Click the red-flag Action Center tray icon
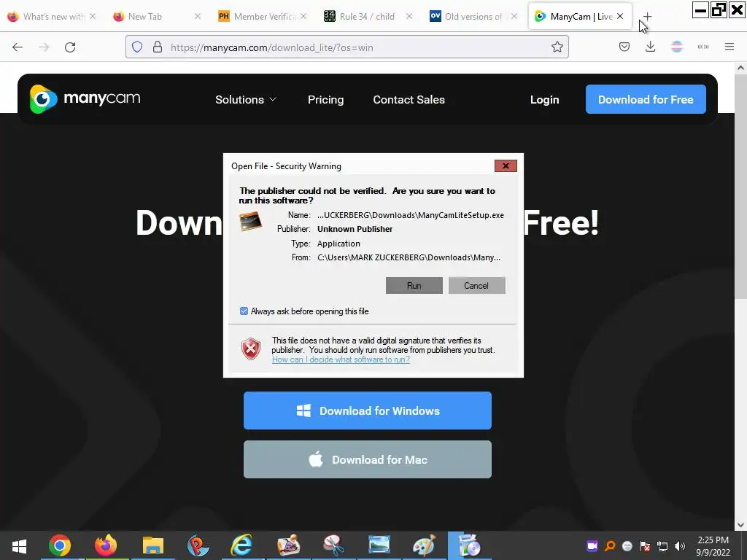The image size is (747, 560). (x=645, y=545)
